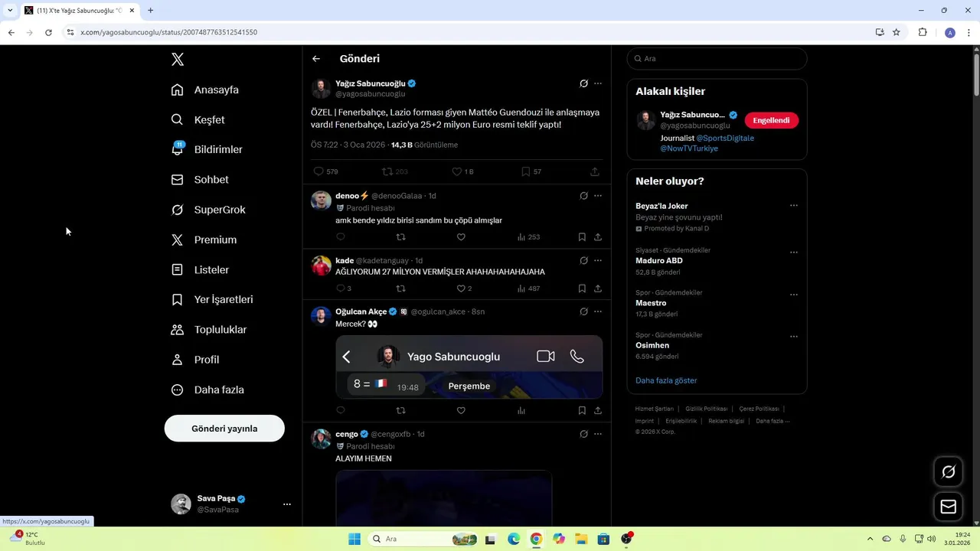Bookmark denoo's reply
Viewport: 980px width, 551px height.
[582, 237]
